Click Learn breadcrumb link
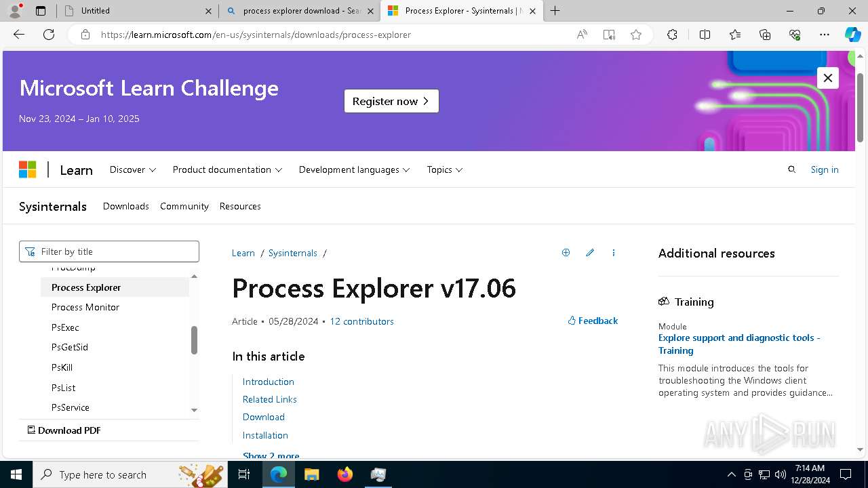Image resolution: width=868 pixels, height=488 pixels. pyautogui.click(x=243, y=253)
